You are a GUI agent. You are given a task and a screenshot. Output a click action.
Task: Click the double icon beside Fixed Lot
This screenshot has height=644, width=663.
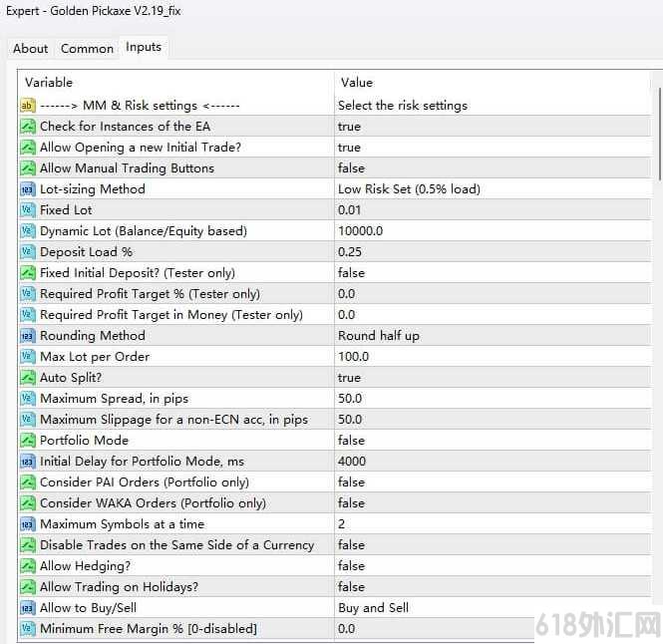[x=28, y=210]
